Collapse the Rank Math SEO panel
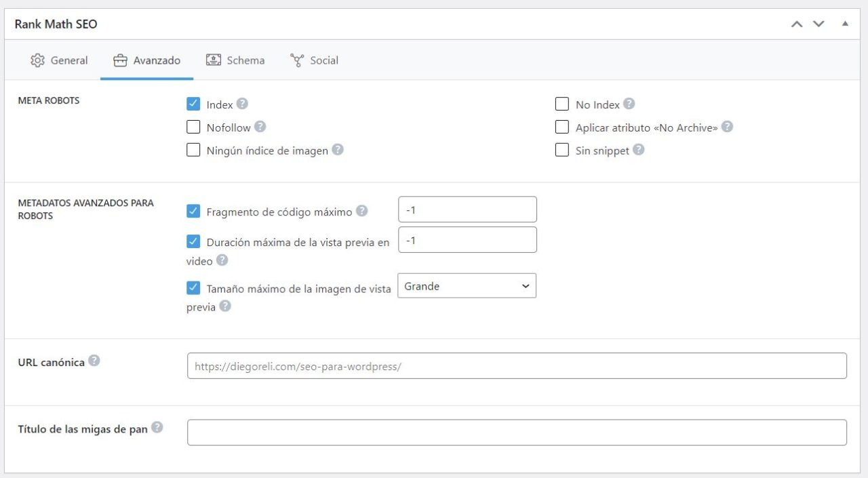 point(844,23)
